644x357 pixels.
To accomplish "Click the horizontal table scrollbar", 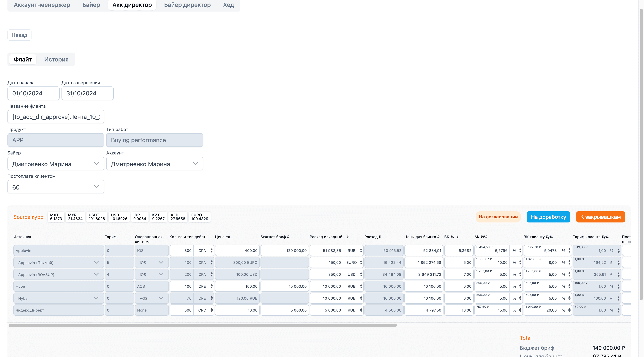I will (203, 325).
